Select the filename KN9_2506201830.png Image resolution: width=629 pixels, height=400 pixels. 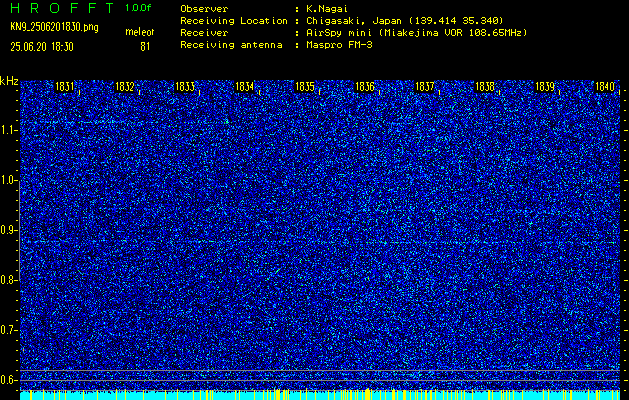[54, 27]
